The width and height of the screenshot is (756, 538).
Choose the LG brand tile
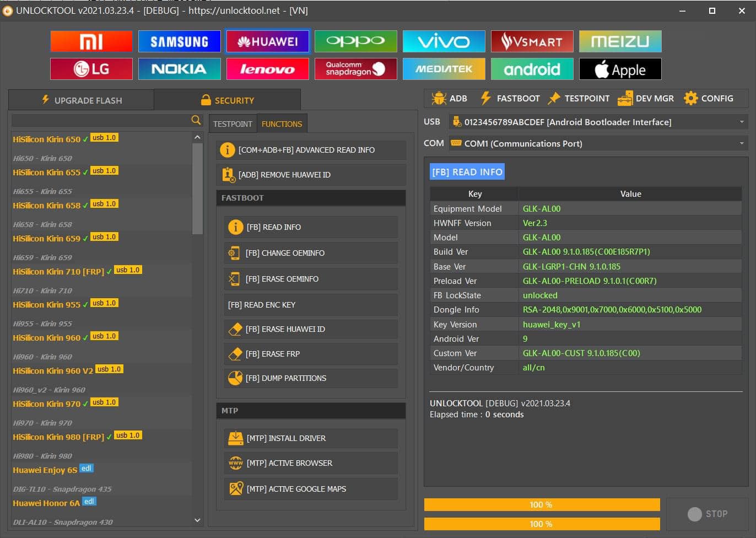click(x=91, y=69)
